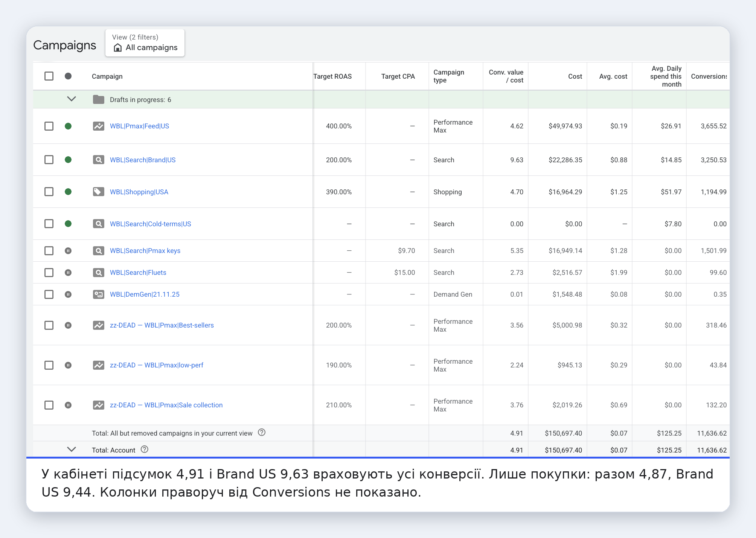Click the Target CPA column header

[x=398, y=76]
